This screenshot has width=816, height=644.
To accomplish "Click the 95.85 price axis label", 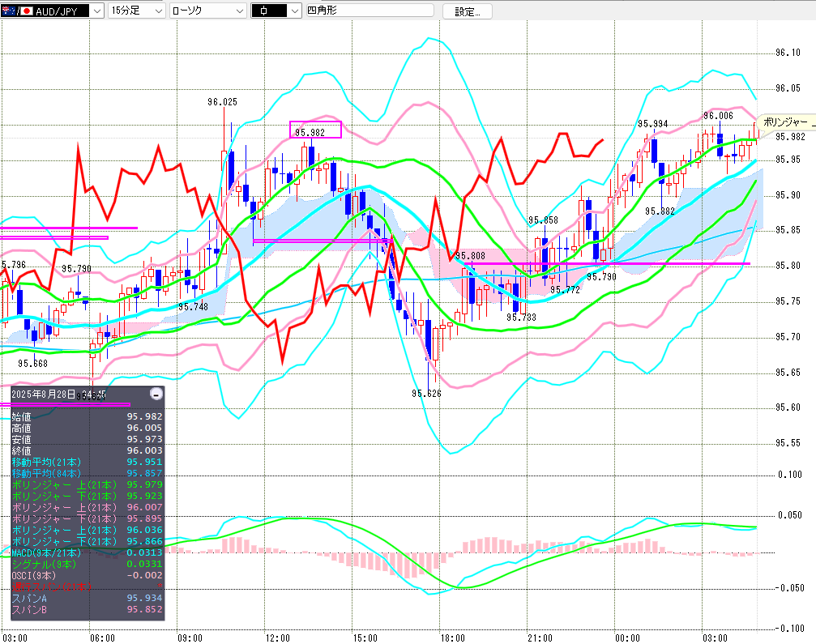I will [788, 230].
